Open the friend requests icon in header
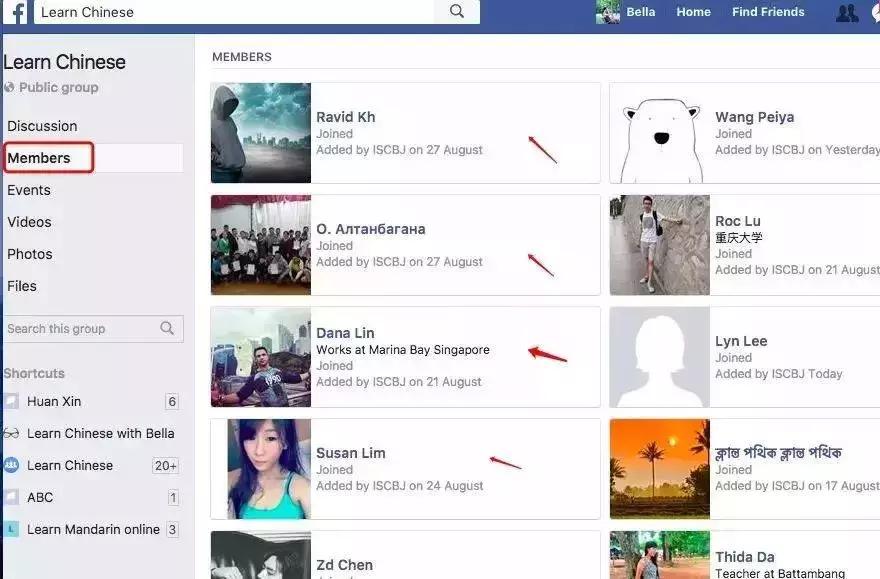 pos(847,12)
